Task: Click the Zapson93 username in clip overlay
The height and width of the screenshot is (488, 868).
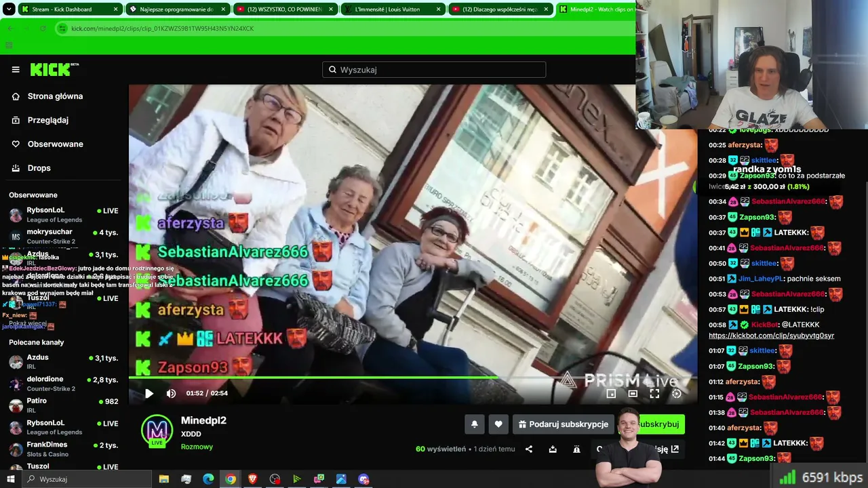Action: 193,367
